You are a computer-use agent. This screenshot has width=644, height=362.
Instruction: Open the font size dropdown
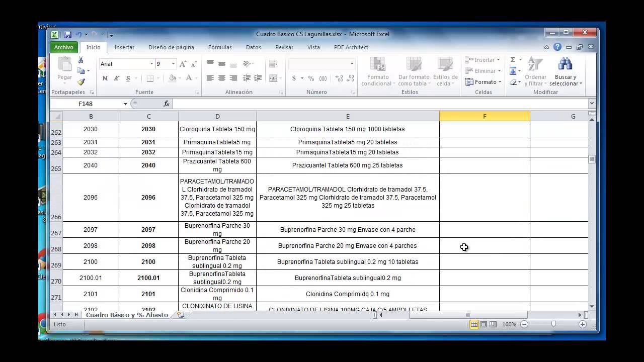(x=174, y=64)
